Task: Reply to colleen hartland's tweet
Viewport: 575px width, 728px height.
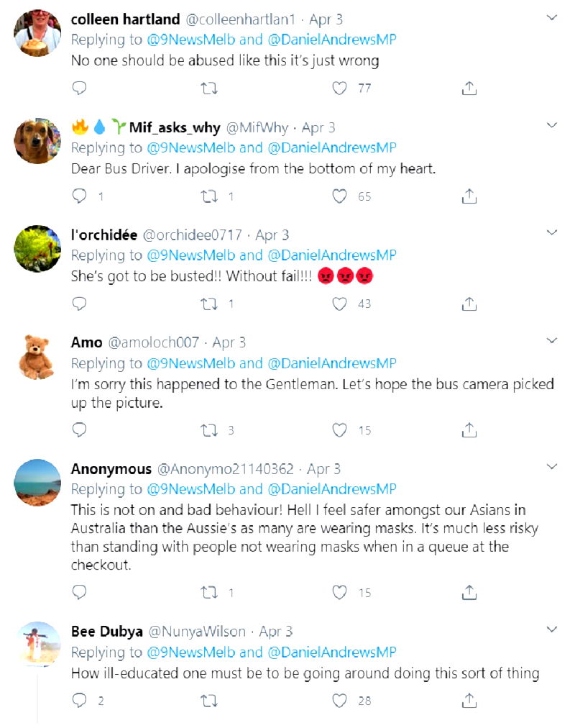Action: [80, 88]
